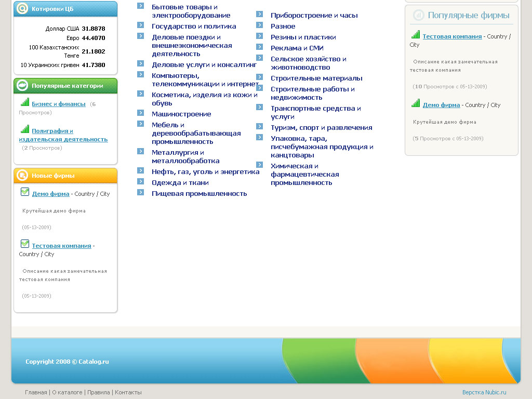Click arrow icon before Пищевая промышленность
Viewport: 532px width, 399px height.
(x=140, y=192)
